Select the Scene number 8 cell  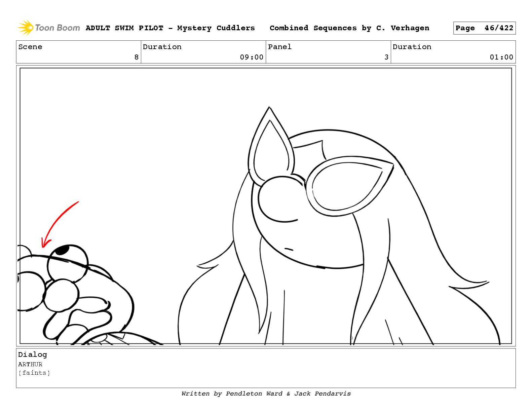click(x=79, y=52)
